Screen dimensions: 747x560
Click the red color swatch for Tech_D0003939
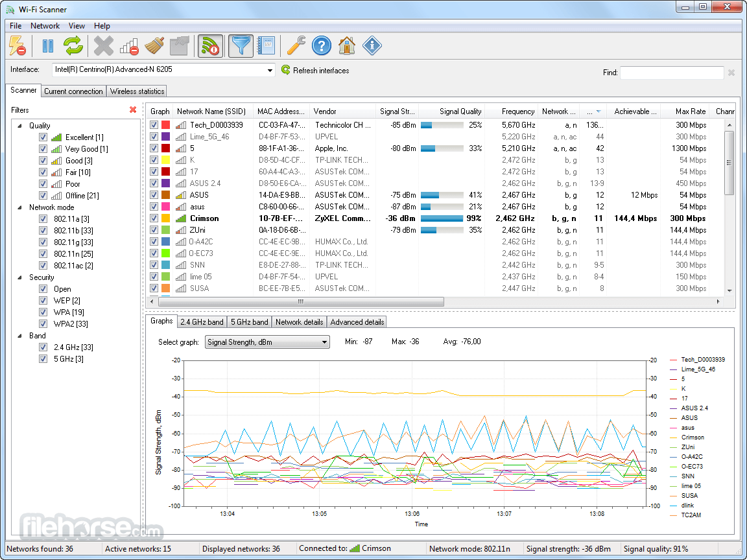[166, 124]
